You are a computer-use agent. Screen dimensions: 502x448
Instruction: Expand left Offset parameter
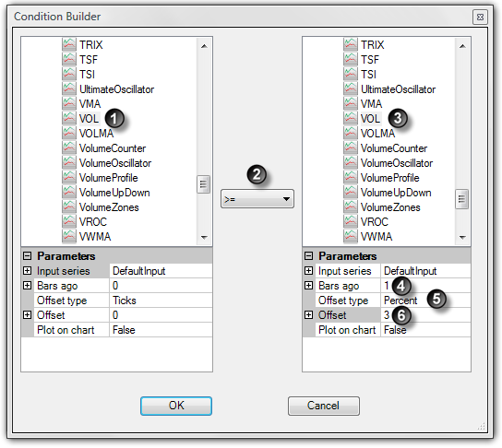27,315
